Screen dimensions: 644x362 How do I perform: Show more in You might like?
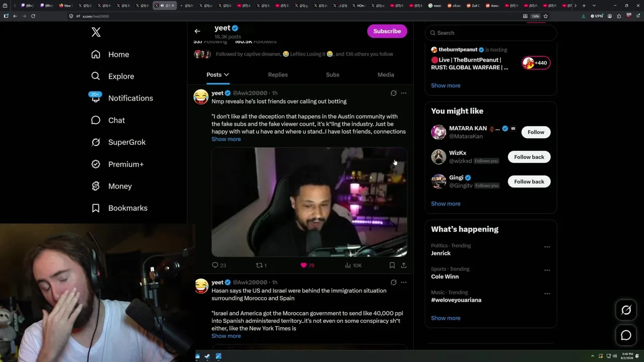[x=445, y=204]
